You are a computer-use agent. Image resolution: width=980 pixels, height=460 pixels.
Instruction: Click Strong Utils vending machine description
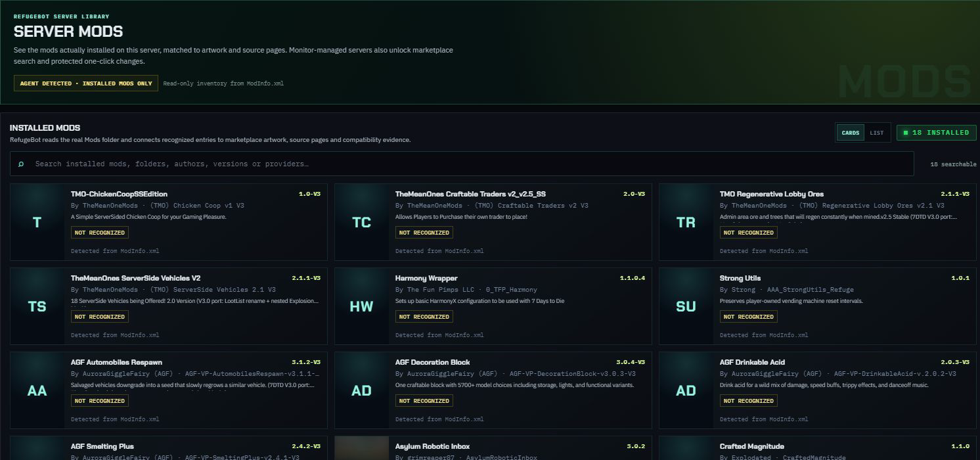(x=791, y=301)
